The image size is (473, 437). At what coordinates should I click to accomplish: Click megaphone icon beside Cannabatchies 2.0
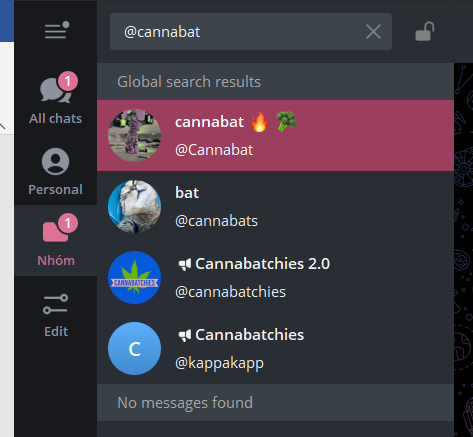185,265
